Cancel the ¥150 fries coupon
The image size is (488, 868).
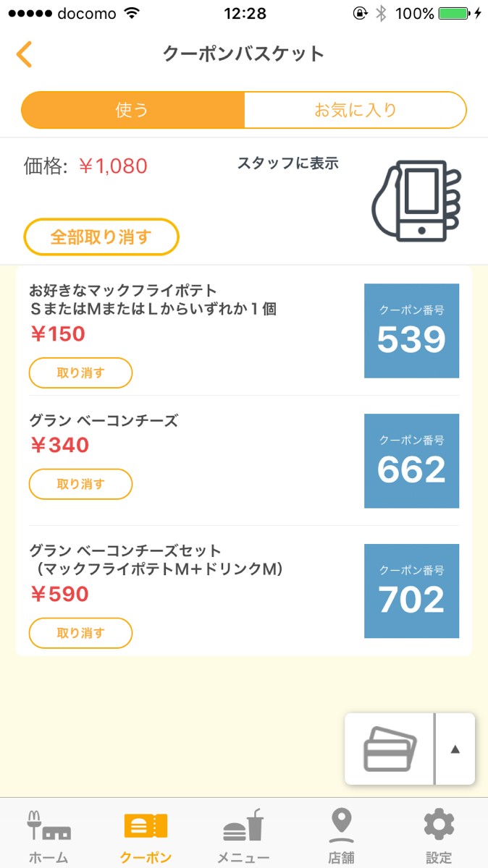(80, 373)
